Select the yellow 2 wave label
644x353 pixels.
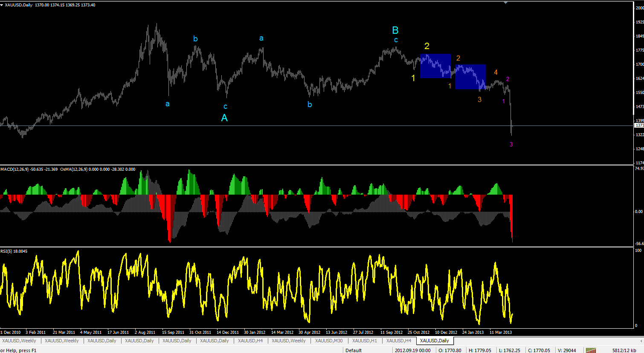pyautogui.click(x=427, y=46)
